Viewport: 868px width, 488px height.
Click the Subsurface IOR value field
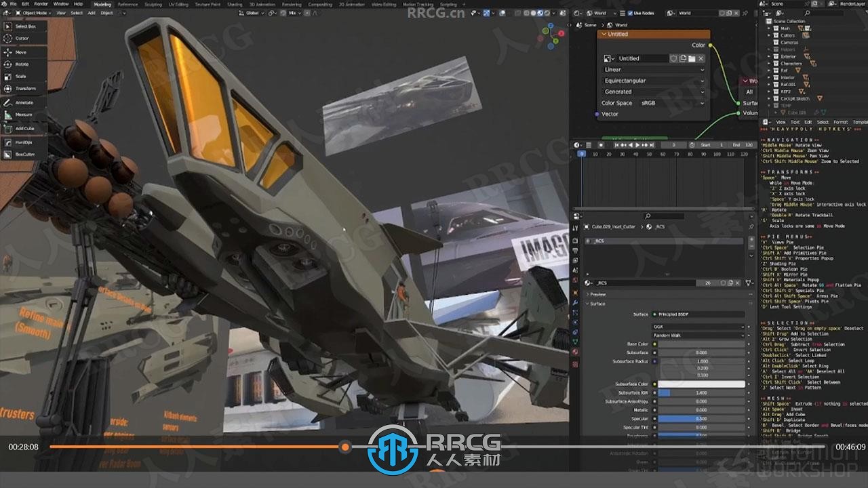(702, 392)
